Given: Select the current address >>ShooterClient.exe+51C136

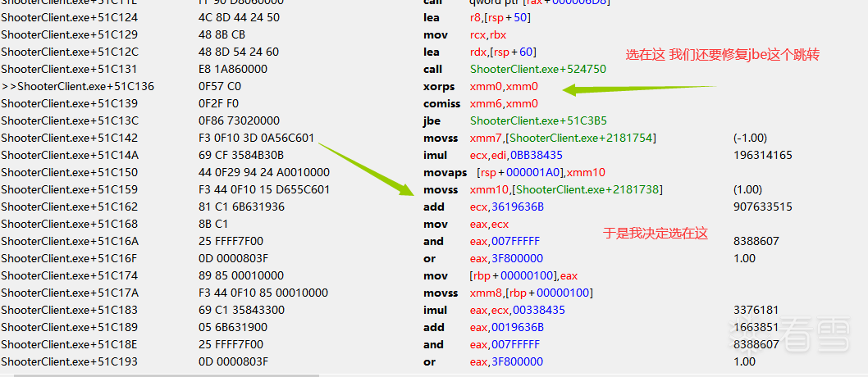Looking at the screenshot, I should 77,86.
